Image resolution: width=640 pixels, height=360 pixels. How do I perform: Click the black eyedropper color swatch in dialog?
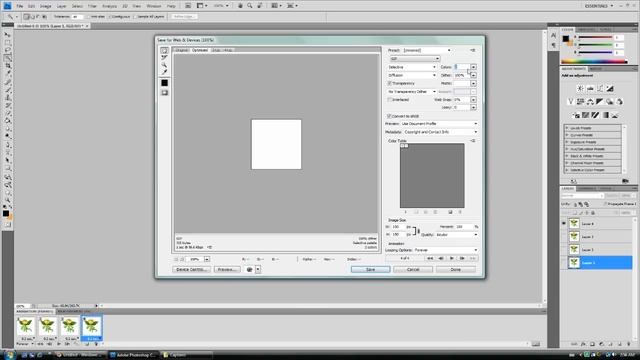click(164, 83)
